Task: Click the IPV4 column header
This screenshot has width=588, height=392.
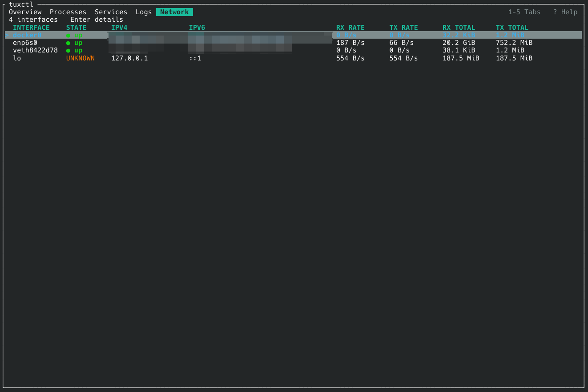Action: (119, 28)
